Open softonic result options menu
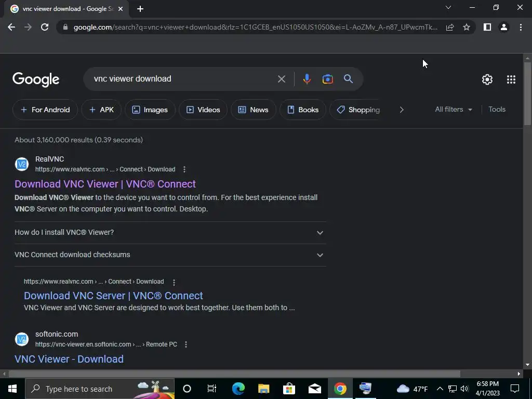 pyautogui.click(x=186, y=344)
